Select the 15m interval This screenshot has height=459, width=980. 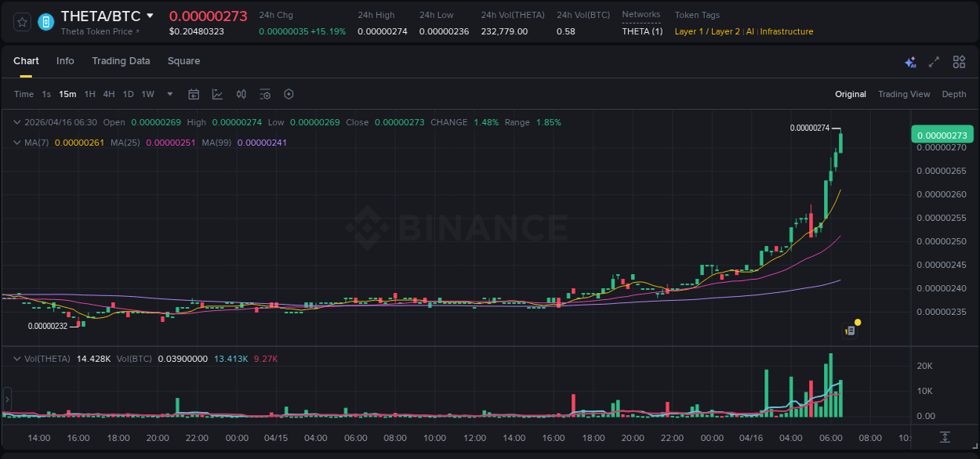coord(67,94)
